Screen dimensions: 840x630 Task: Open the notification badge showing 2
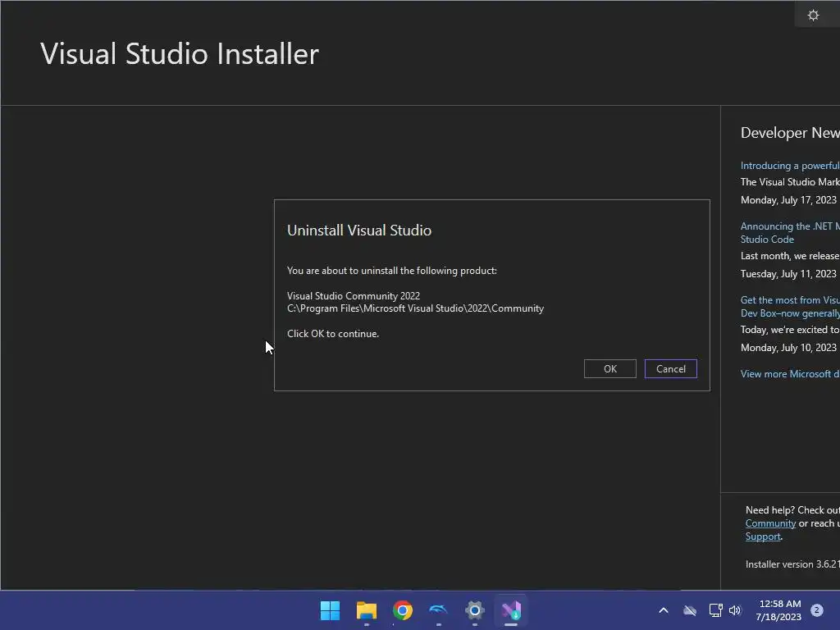click(x=817, y=610)
